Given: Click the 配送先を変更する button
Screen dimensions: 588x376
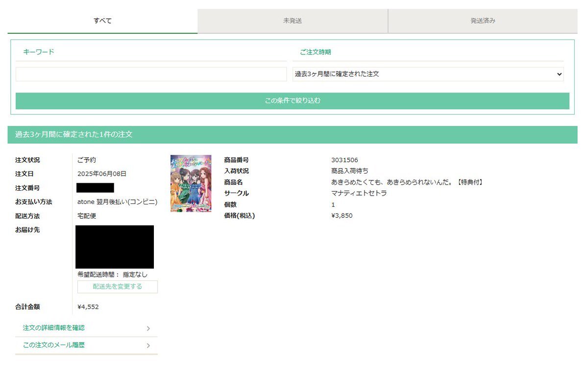Looking at the screenshot, I should click(x=118, y=287).
